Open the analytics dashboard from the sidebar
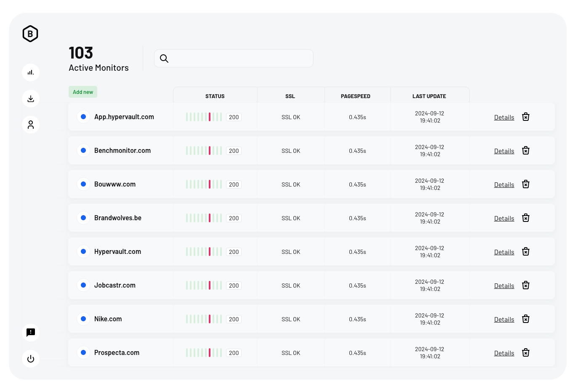This screenshot has width=575, height=392. (x=30, y=72)
